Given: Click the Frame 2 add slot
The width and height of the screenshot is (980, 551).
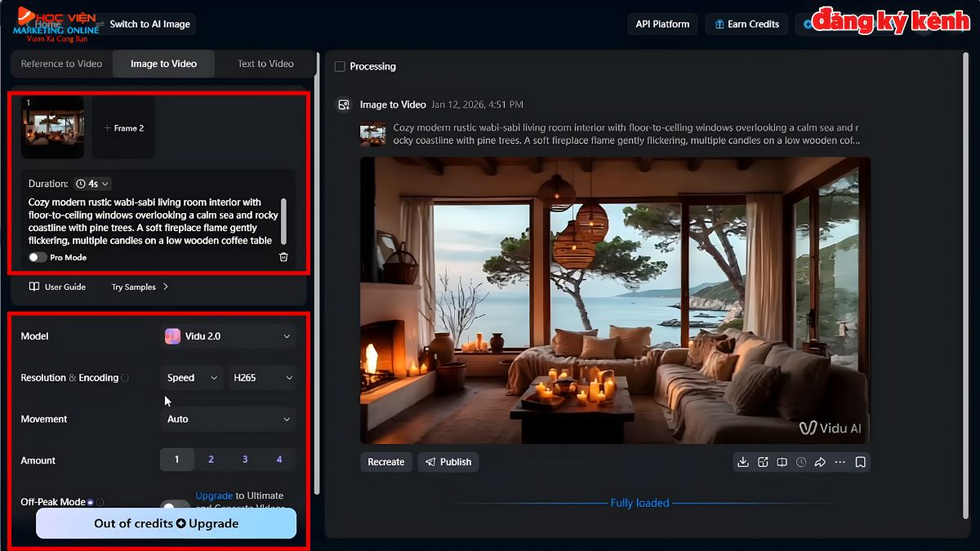Looking at the screenshot, I should pyautogui.click(x=122, y=127).
